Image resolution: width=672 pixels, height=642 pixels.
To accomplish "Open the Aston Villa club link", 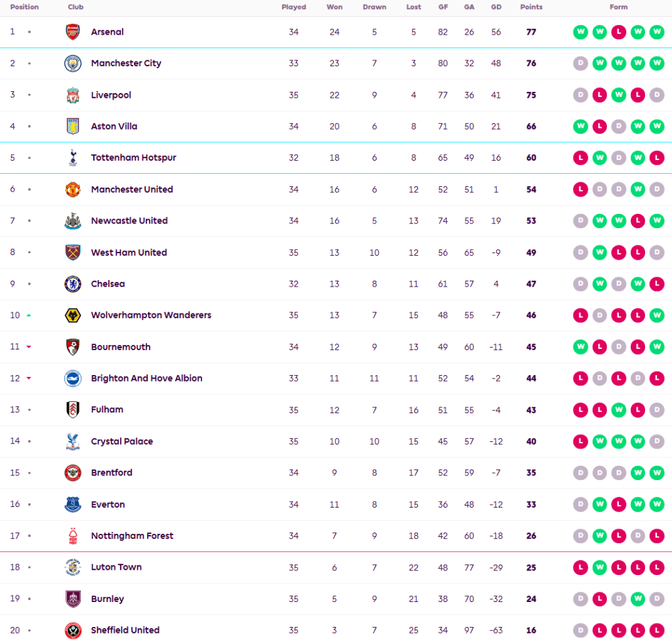I will click(x=114, y=127).
